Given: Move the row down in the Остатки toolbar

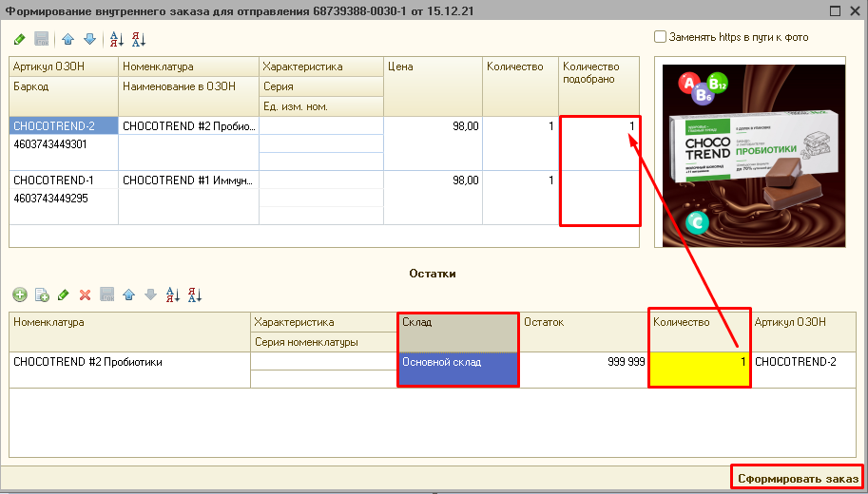Looking at the screenshot, I should tap(150, 294).
